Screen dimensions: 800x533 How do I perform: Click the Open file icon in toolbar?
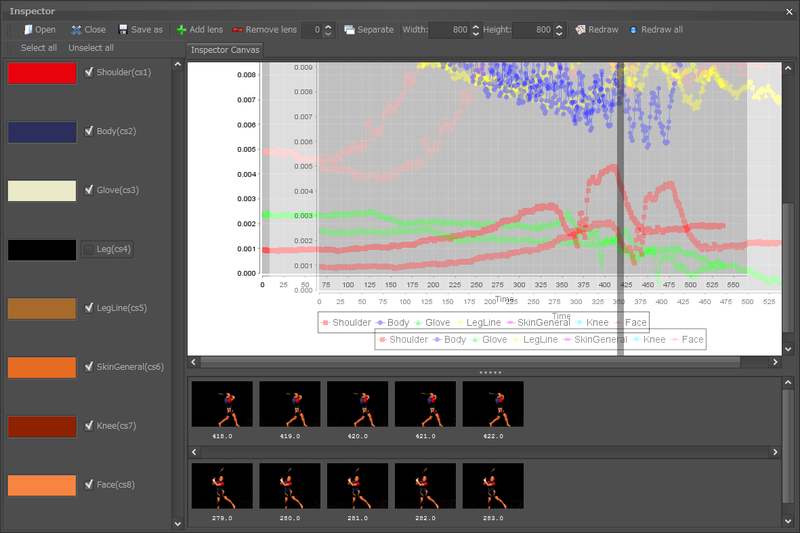pos(28,30)
